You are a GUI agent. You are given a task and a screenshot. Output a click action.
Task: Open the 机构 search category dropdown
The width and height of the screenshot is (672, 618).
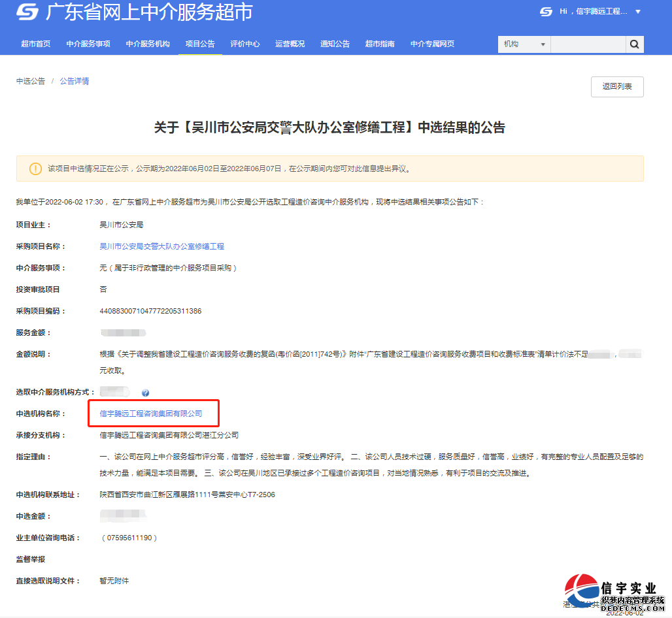pyautogui.click(x=523, y=44)
